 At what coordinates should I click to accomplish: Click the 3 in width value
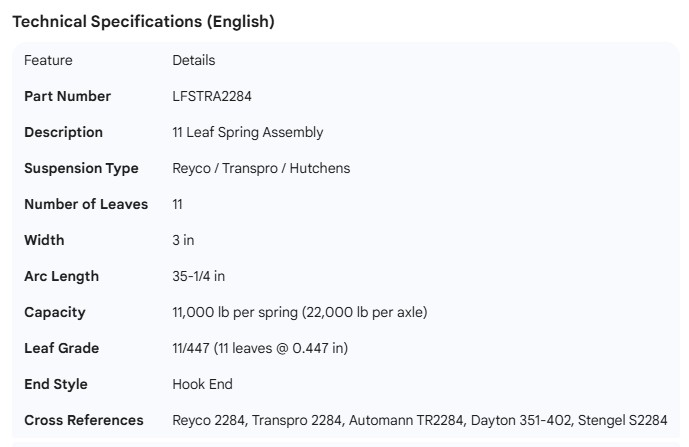point(183,240)
